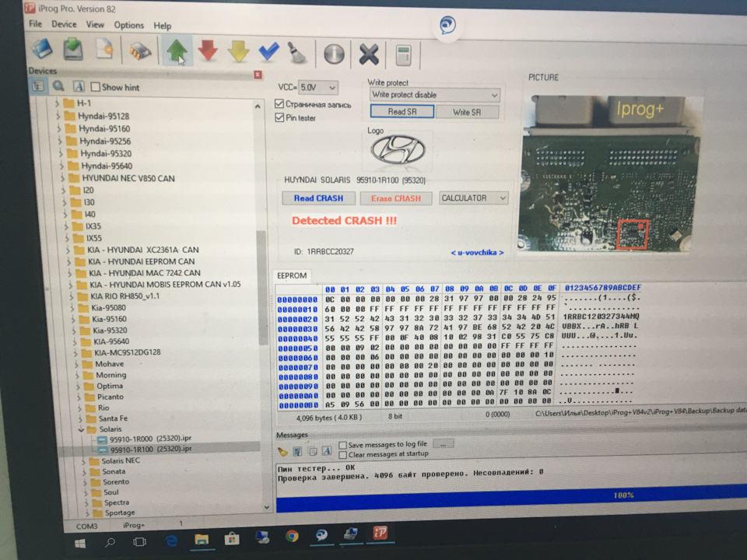Expand the Santa Fe folder
747x560 pixels.
click(80, 419)
